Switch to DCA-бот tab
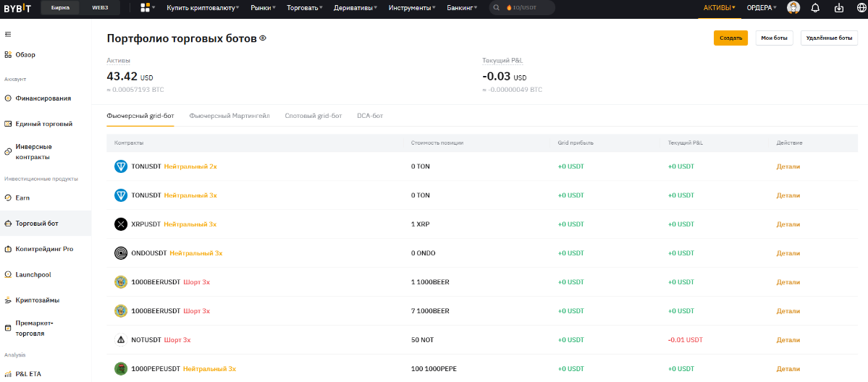 pyautogui.click(x=371, y=116)
